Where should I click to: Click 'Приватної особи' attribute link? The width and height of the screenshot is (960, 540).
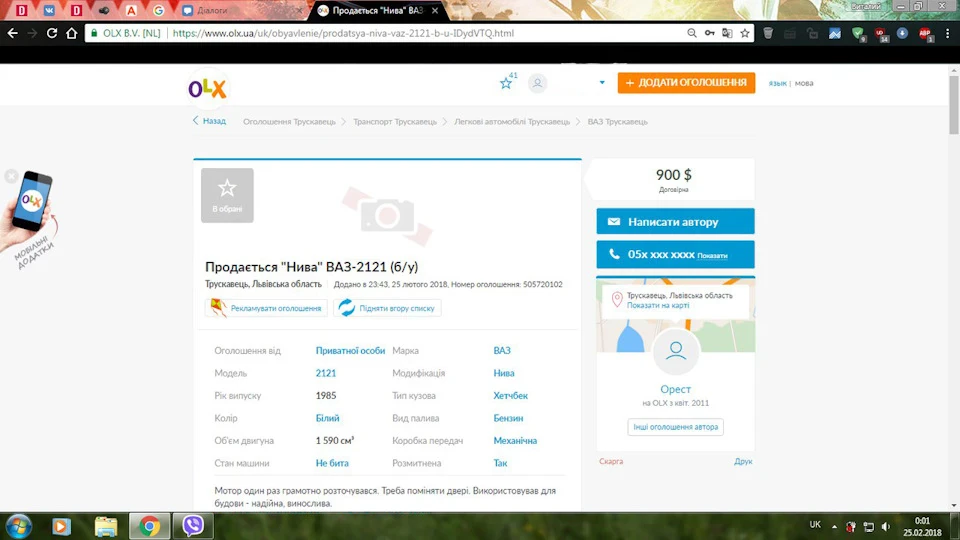(350, 351)
